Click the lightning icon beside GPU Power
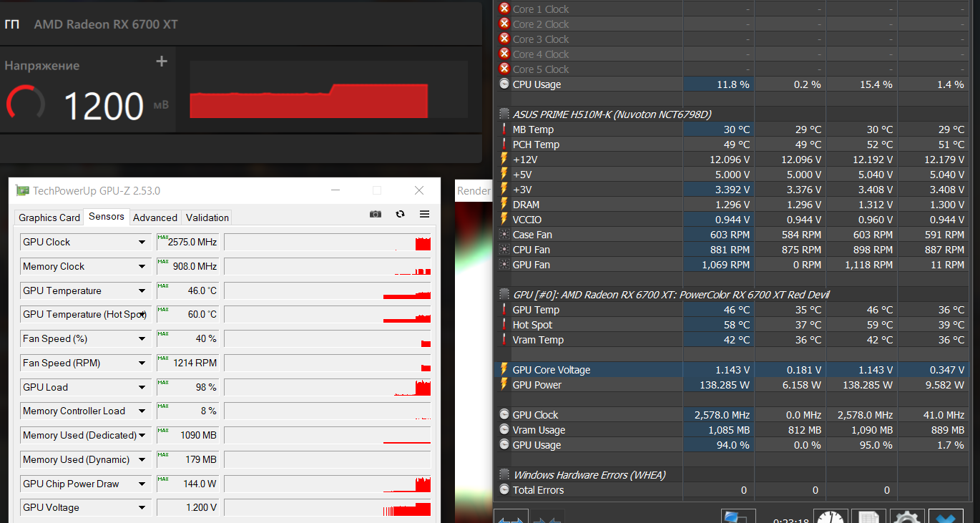The height and width of the screenshot is (523, 980). [504, 384]
